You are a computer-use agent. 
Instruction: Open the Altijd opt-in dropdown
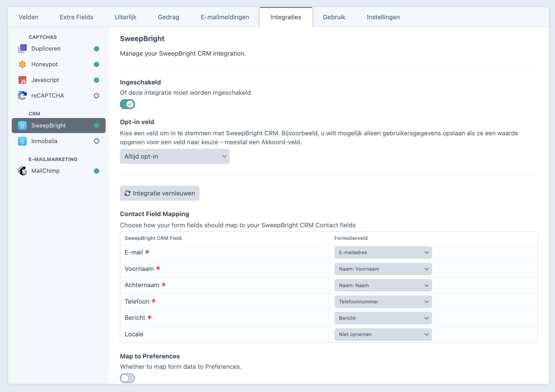click(174, 156)
